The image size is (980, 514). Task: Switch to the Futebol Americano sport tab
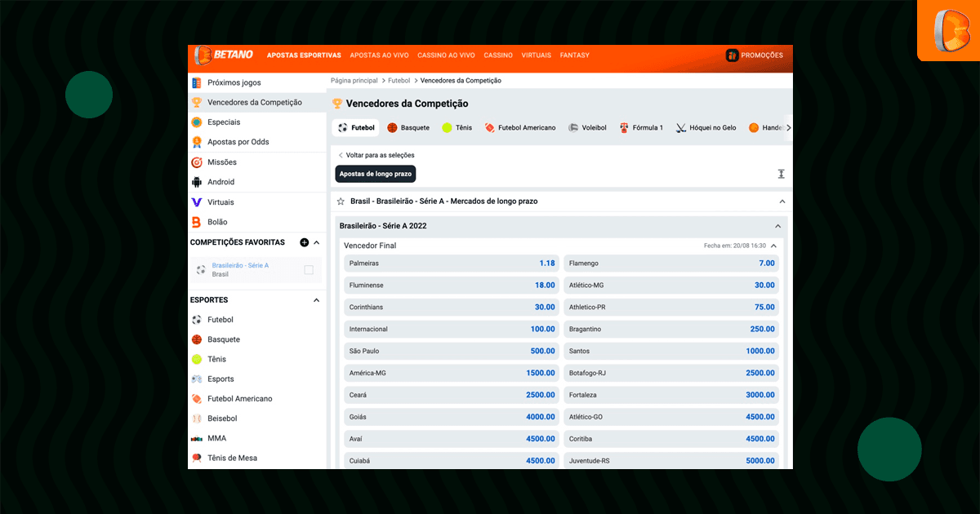coord(520,128)
